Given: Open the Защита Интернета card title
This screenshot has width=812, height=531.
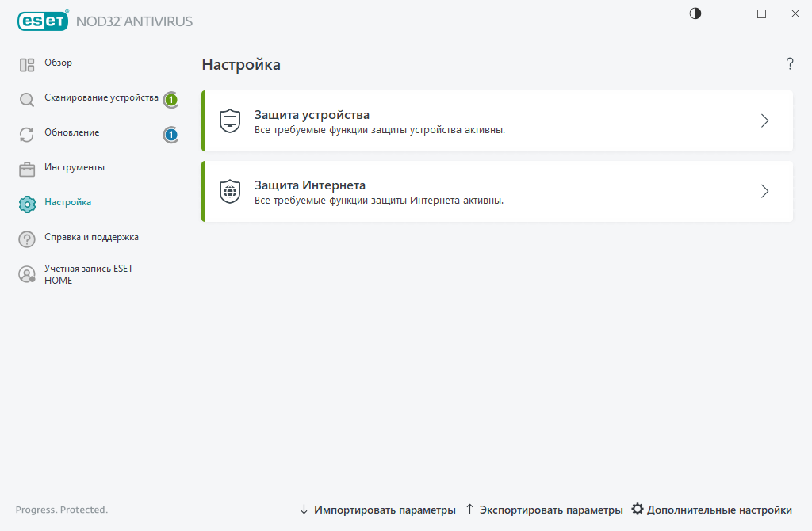Looking at the screenshot, I should pos(310,185).
